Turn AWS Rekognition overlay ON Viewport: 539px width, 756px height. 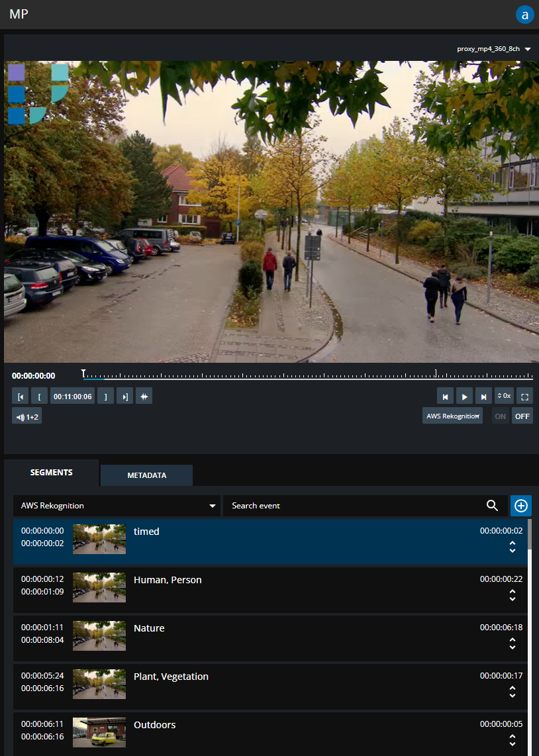(x=500, y=416)
